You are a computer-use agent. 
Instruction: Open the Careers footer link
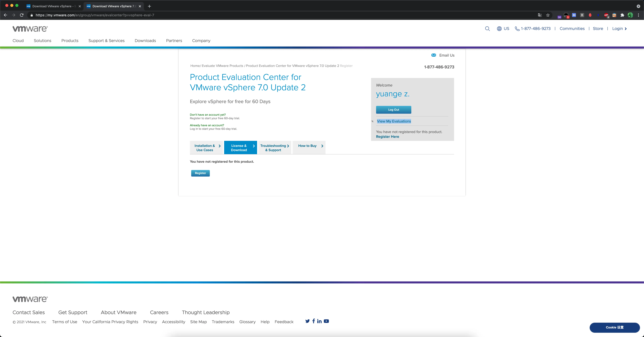159,312
